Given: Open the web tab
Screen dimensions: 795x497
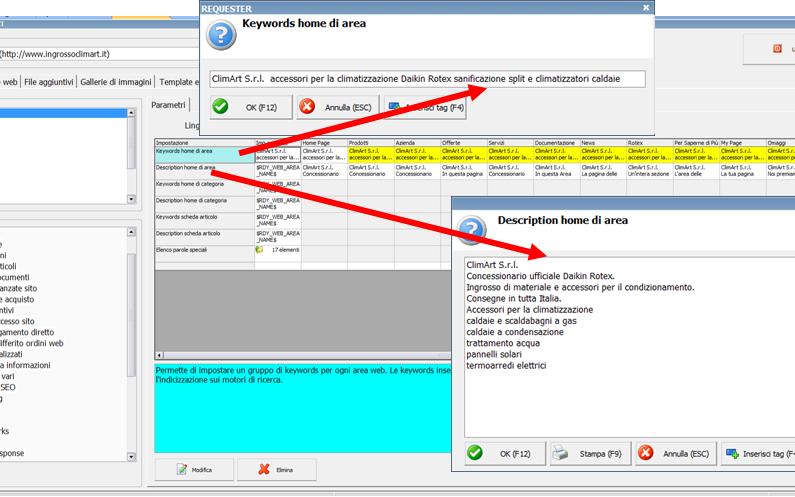Looking at the screenshot, I should pyautogui.click(x=9, y=82).
